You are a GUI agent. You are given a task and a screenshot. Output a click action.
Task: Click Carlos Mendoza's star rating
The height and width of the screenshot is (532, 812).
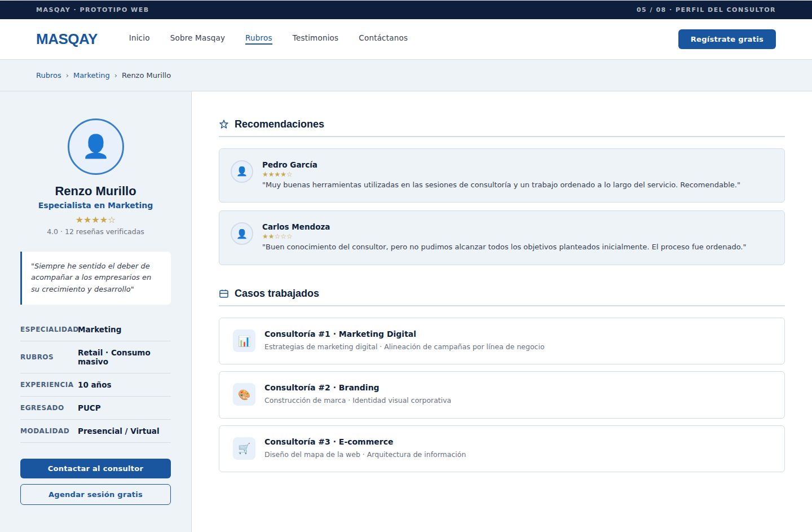point(277,236)
